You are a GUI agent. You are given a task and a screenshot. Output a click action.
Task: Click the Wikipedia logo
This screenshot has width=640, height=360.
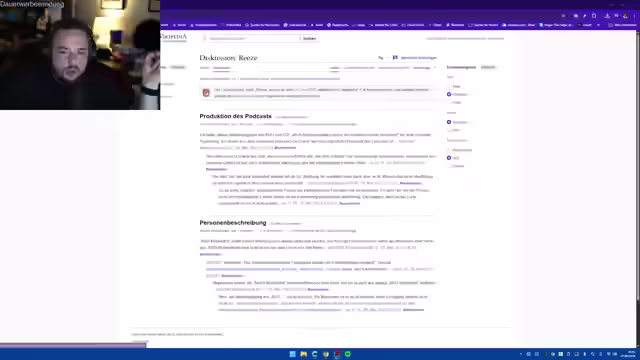[173, 37]
